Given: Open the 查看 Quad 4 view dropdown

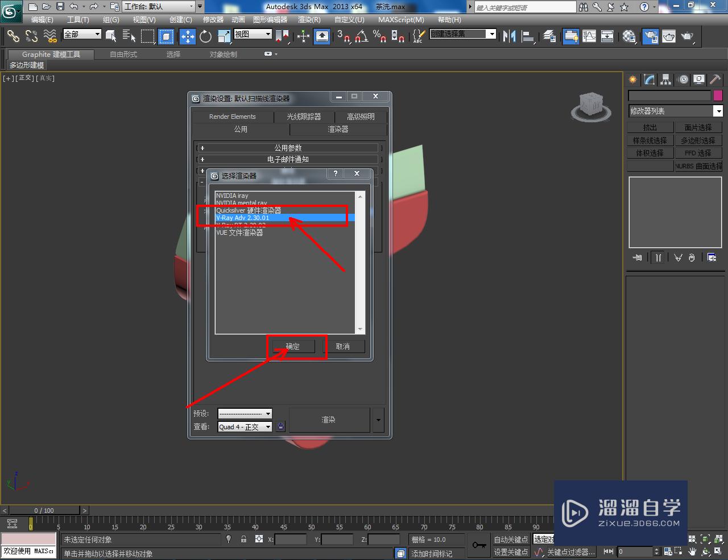Looking at the screenshot, I should pyautogui.click(x=245, y=426).
